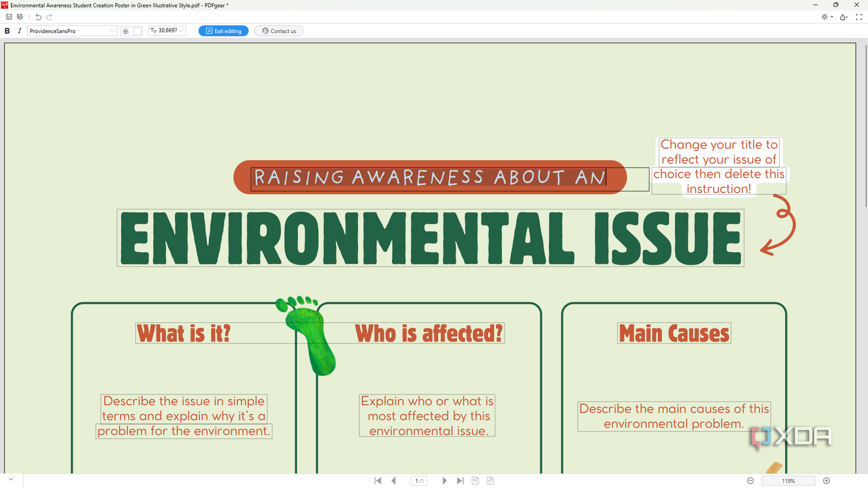Toggle italic text formatting
Screen dimensions: 868x488
click(20, 31)
